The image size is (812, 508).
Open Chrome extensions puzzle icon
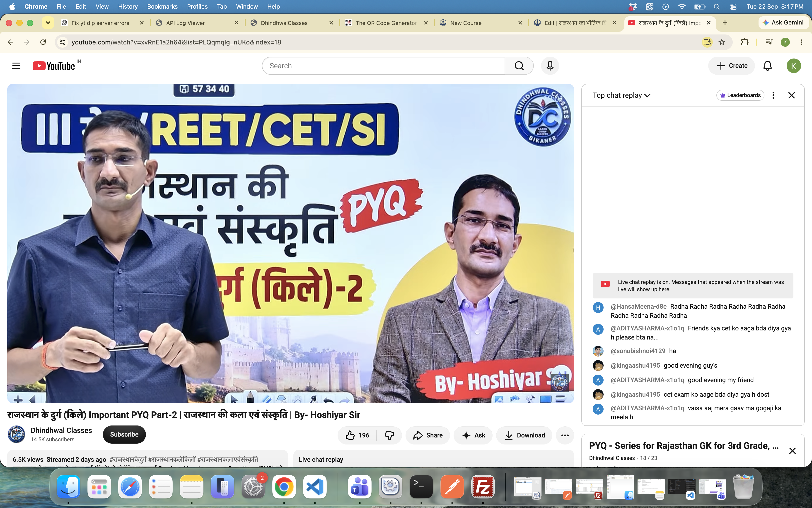pyautogui.click(x=744, y=42)
